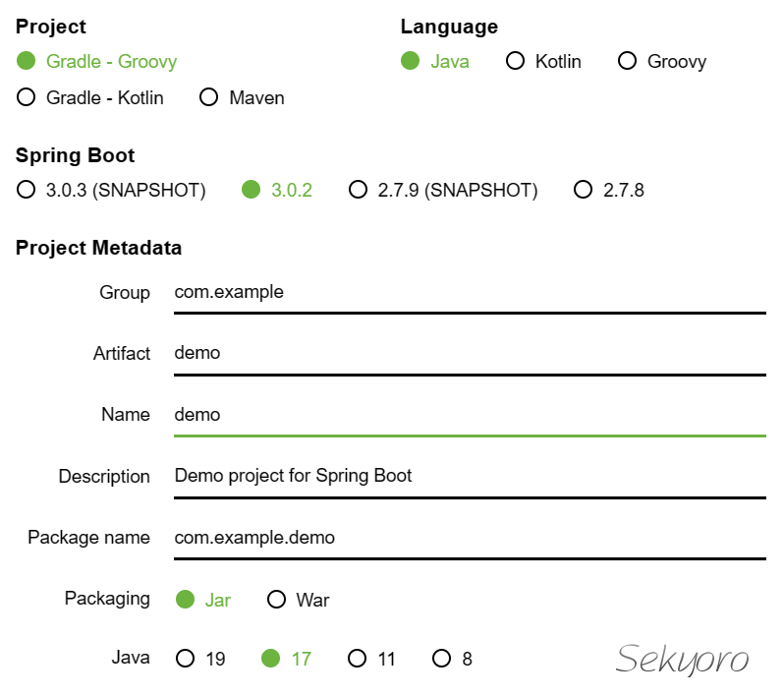Choose Jar packaging option
The width and height of the screenshot is (784, 697).
pyautogui.click(x=185, y=599)
